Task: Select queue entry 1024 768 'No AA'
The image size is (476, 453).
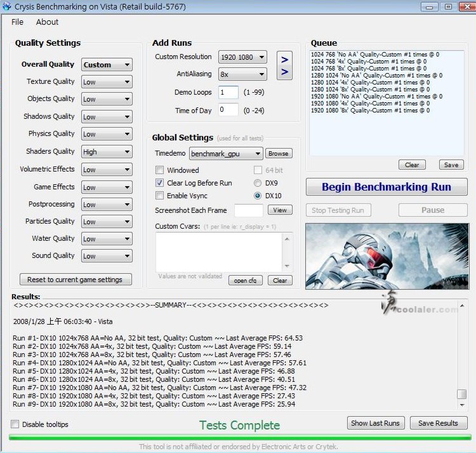Action: 375,55
